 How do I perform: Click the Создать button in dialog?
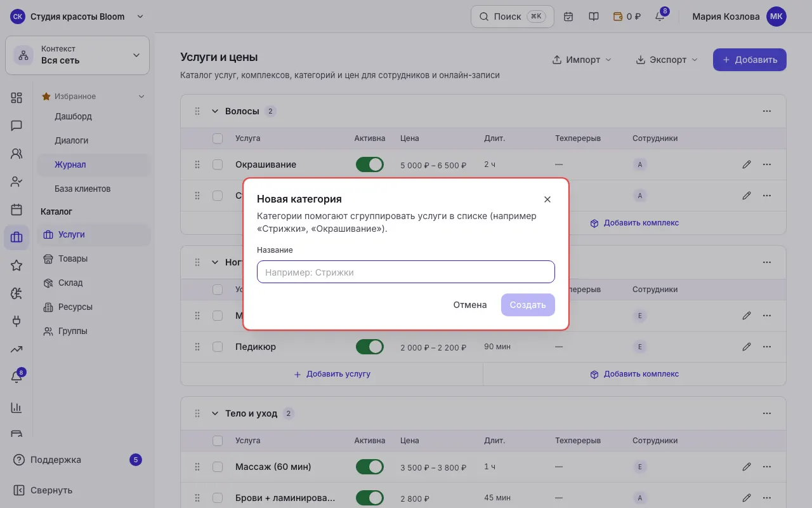coord(528,305)
